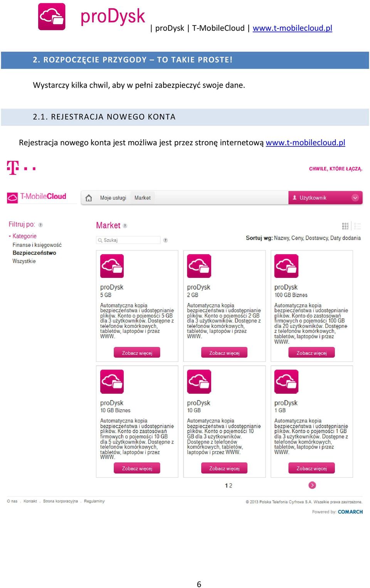
Task: Go to home via house icon
Action: [89, 198]
